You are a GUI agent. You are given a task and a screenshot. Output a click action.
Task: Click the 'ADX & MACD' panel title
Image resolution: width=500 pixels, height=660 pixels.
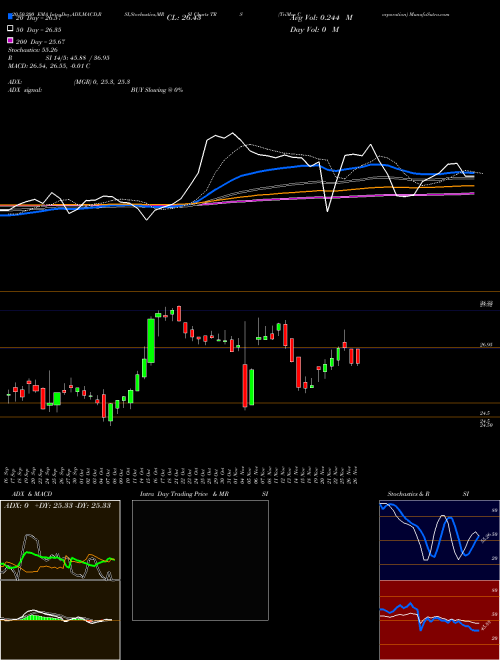click(32, 494)
